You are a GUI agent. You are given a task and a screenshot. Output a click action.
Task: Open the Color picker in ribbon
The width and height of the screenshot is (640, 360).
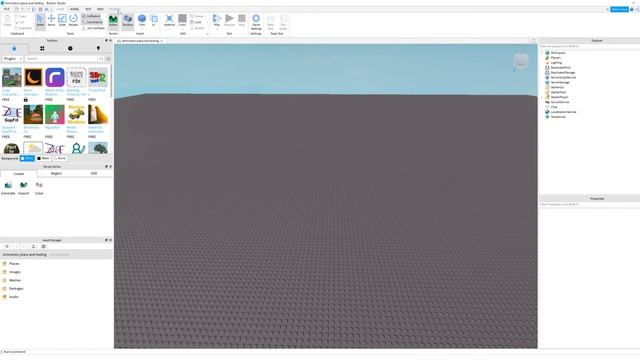click(x=182, y=20)
